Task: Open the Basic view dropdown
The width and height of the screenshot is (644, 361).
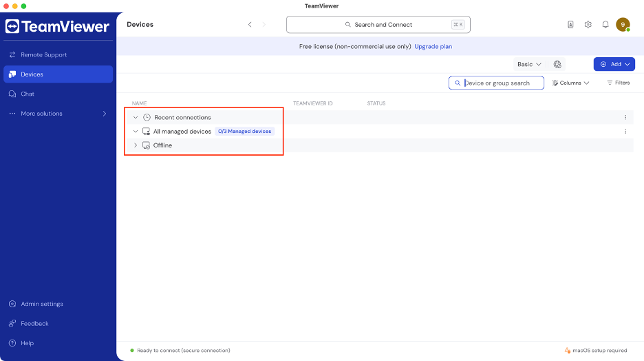Action: (x=529, y=64)
